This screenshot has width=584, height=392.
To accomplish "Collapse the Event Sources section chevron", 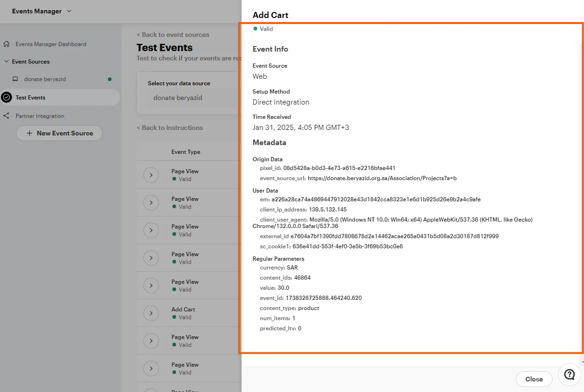I will coord(6,61).
